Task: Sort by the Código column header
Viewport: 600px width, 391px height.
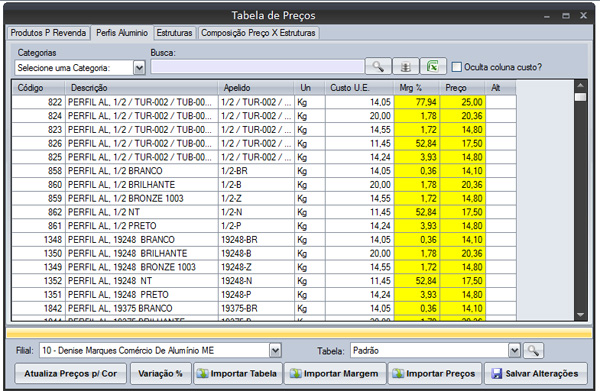Action: coord(38,88)
